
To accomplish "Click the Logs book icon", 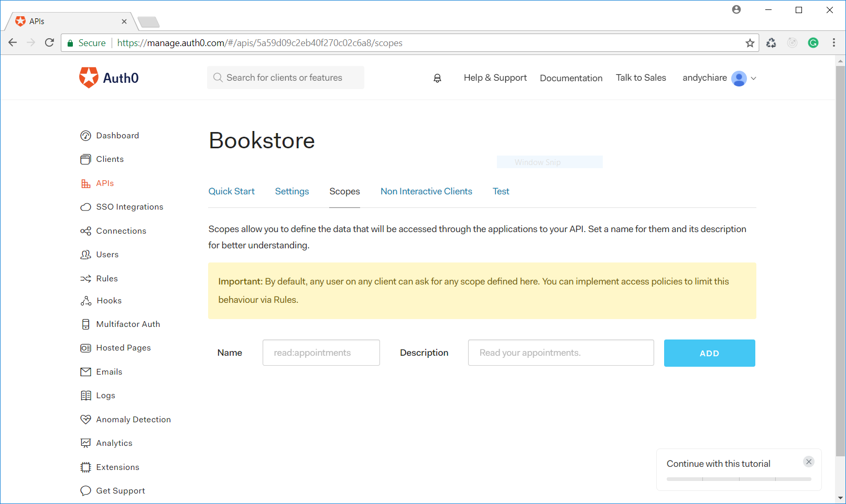I will [85, 396].
